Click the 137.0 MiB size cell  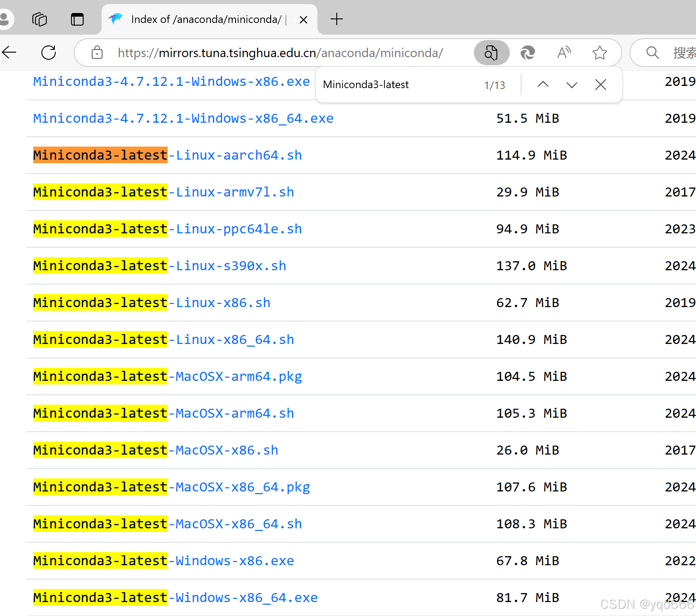(531, 266)
